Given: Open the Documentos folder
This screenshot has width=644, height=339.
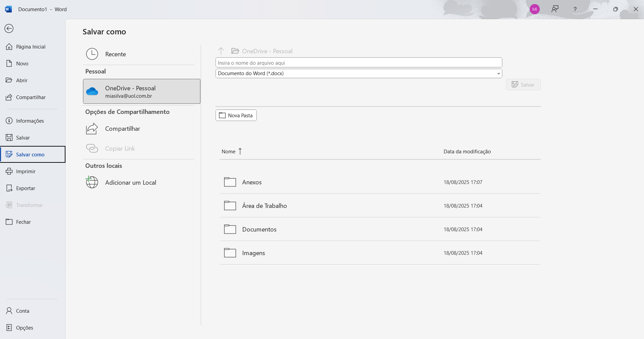Looking at the screenshot, I should pyautogui.click(x=380, y=229).
